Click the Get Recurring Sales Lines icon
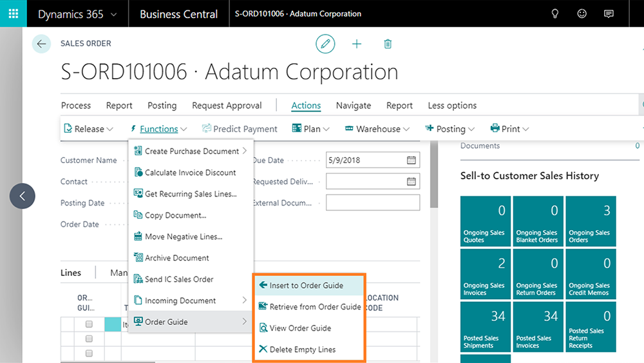 click(138, 193)
